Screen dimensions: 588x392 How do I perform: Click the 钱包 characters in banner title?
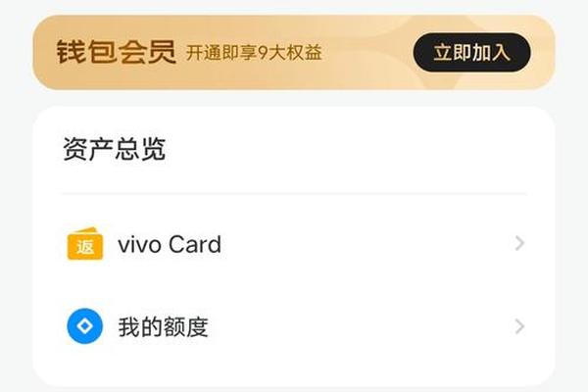point(86,52)
